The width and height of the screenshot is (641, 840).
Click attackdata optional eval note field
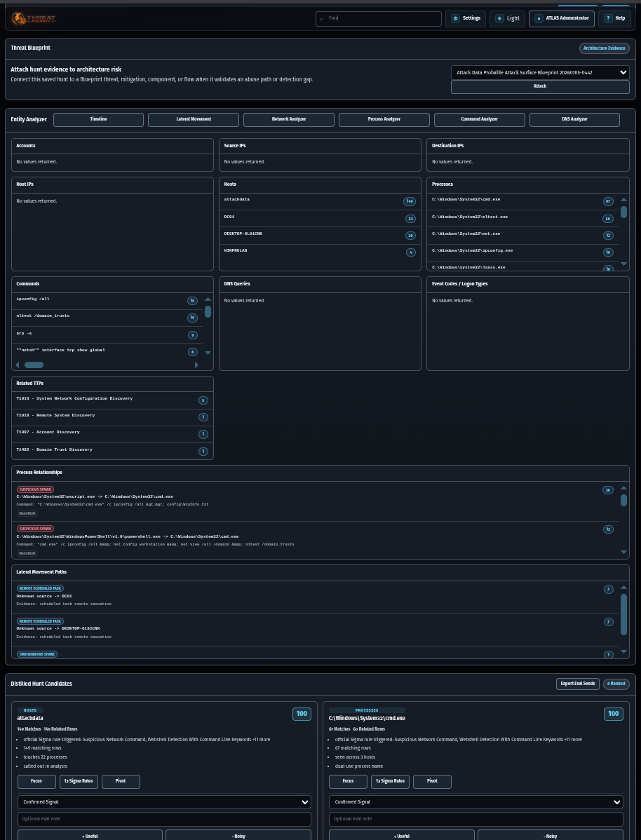click(x=165, y=819)
